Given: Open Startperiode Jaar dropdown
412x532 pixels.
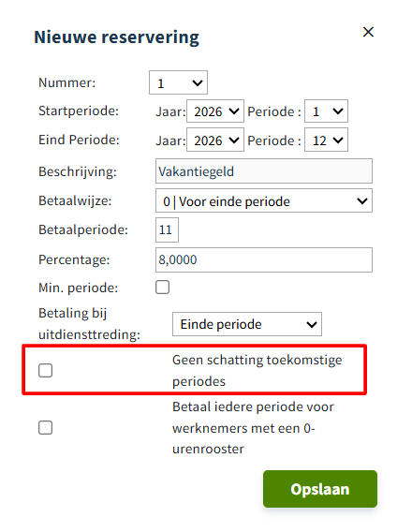Looking at the screenshot, I should [x=215, y=111].
